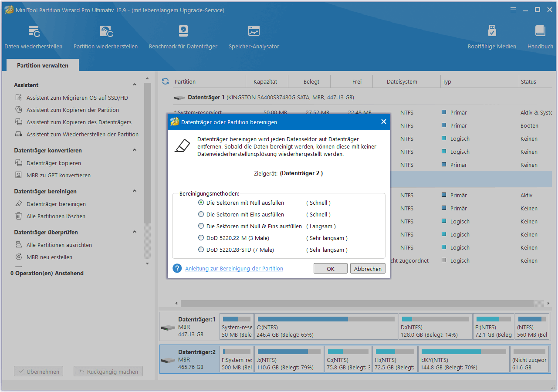Switch to Partition verwalten tab

tap(43, 65)
